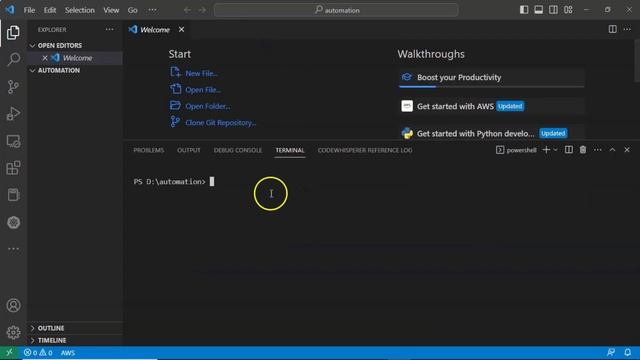640x360 pixels.
Task: Open editor more actions ellipsis
Action: (627, 29)
